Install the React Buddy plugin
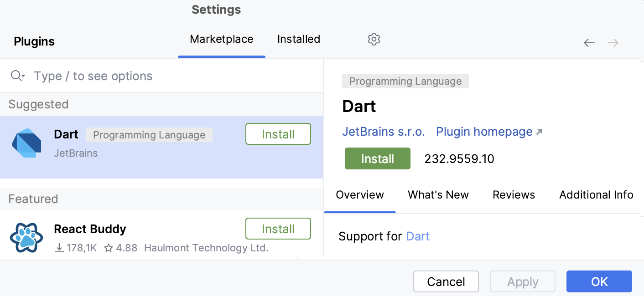The height and width of the screenshot is (296, 644). pyautogui.click(x=278, y=229)
